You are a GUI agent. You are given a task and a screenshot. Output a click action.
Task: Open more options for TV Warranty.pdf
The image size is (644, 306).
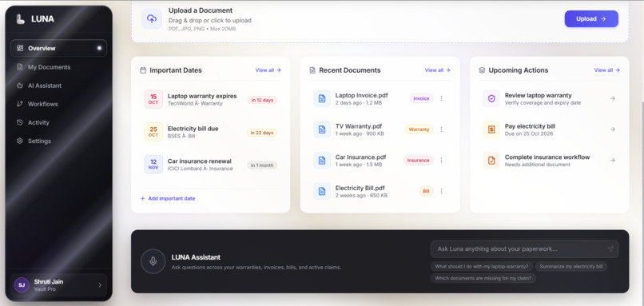(442, 129)
